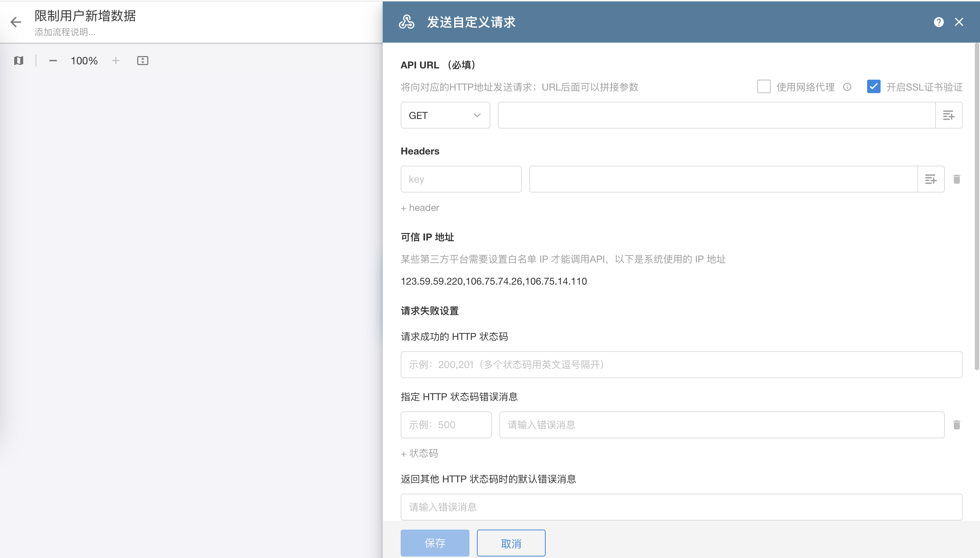
Task: Click the + header link
Action: (420, 208)
